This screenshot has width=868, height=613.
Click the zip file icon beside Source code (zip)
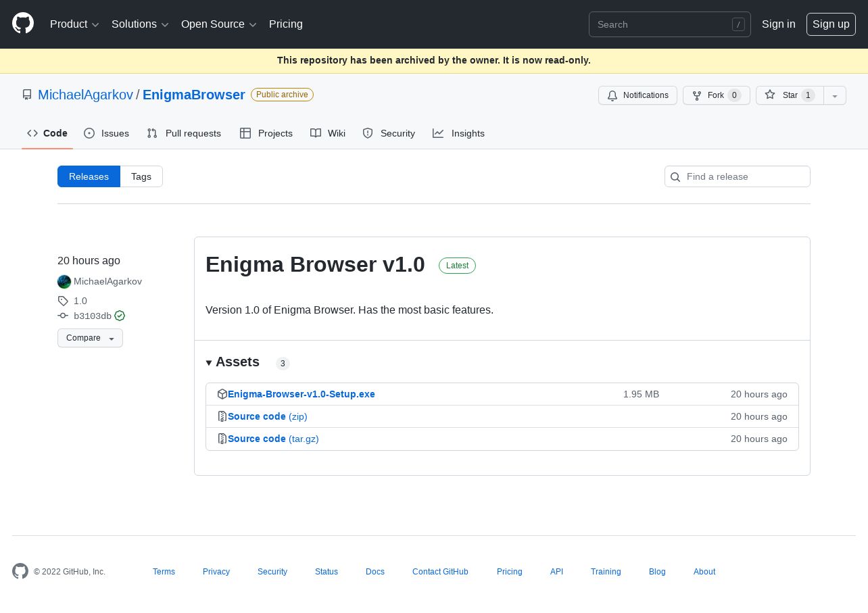tap(222, 416)
